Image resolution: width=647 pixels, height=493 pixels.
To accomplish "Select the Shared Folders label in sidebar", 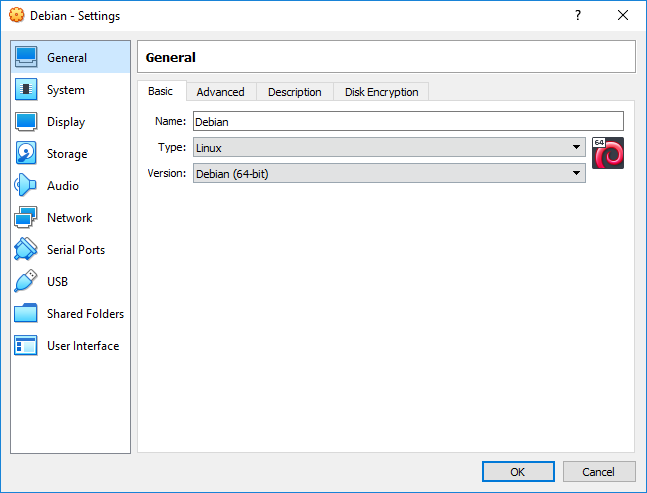I will point(85,314).
